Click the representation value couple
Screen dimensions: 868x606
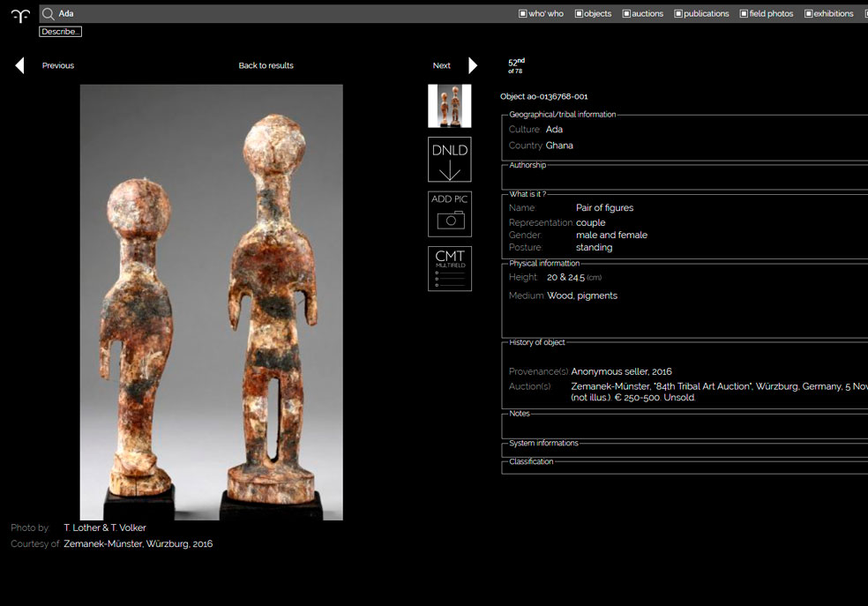(x=591, y=223)
